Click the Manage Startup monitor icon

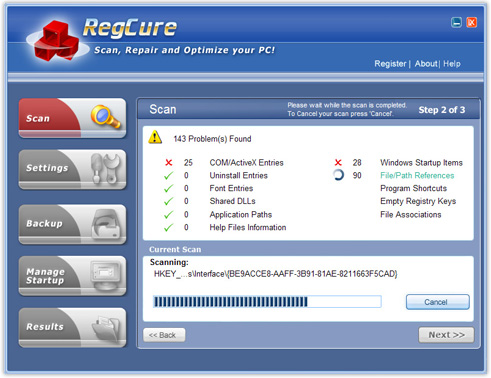click(x=106, y=275)
